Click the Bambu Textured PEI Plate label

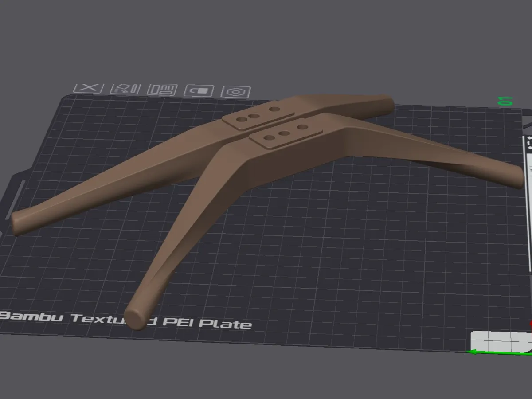pyautogui.click(x=126, y=320)
